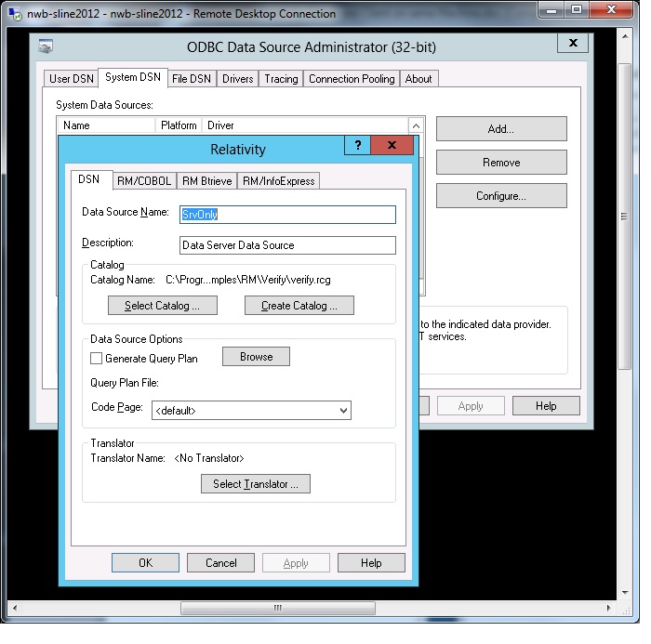Open the Drivers tab

point(237,78)
